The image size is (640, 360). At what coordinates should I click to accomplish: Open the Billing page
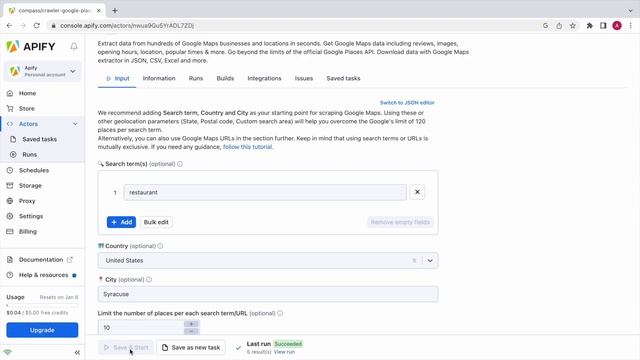[x=28, y=231]
